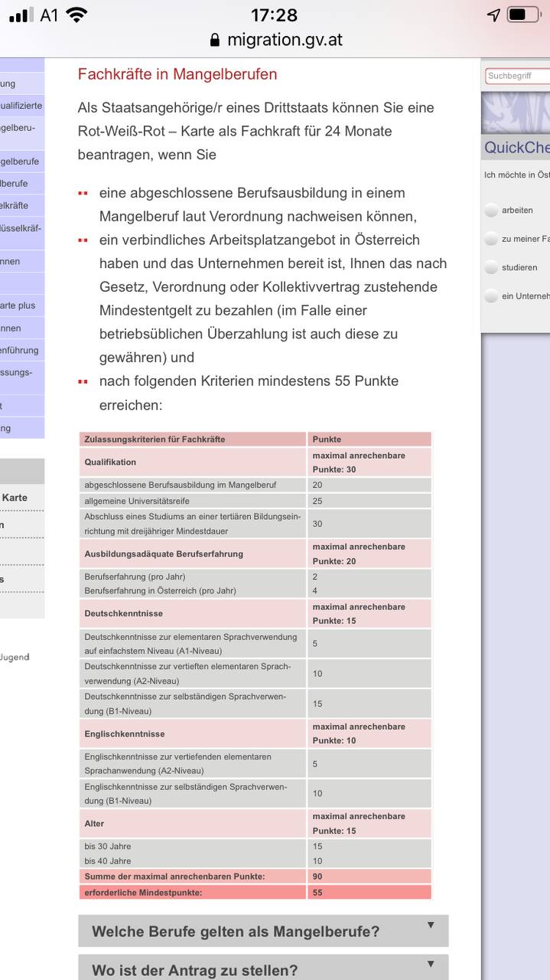The image size is (550, 980).
Task: Tap the Wi-Fi icon in status bar
Action: pyautogui.click(x=76, y=15)
